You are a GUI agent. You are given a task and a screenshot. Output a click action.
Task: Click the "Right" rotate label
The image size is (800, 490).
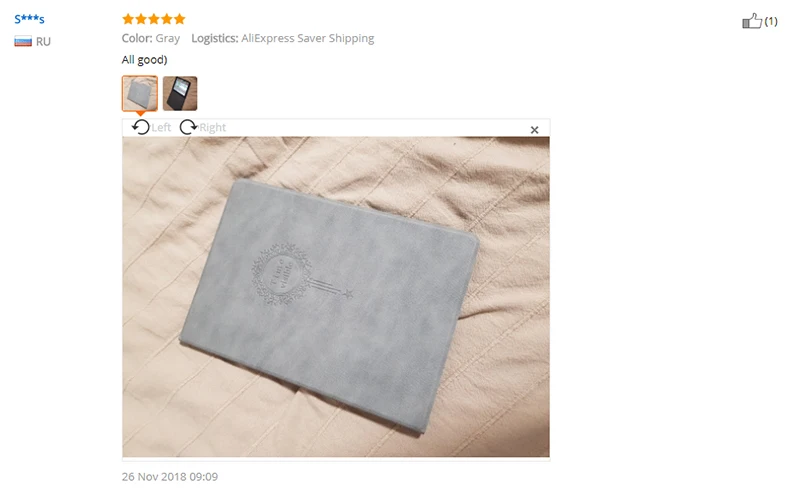212,128
